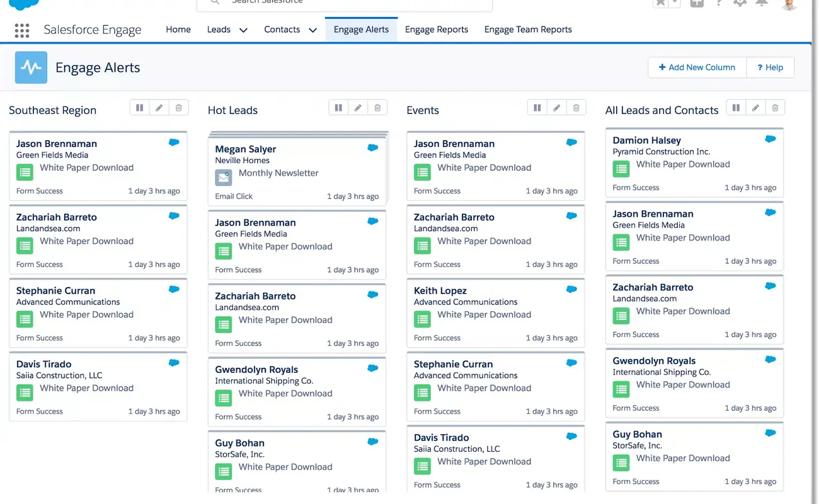Click Jason Brennaman in All Leads column
This screenshot has width=819, height=504.
tap(653, 214)
